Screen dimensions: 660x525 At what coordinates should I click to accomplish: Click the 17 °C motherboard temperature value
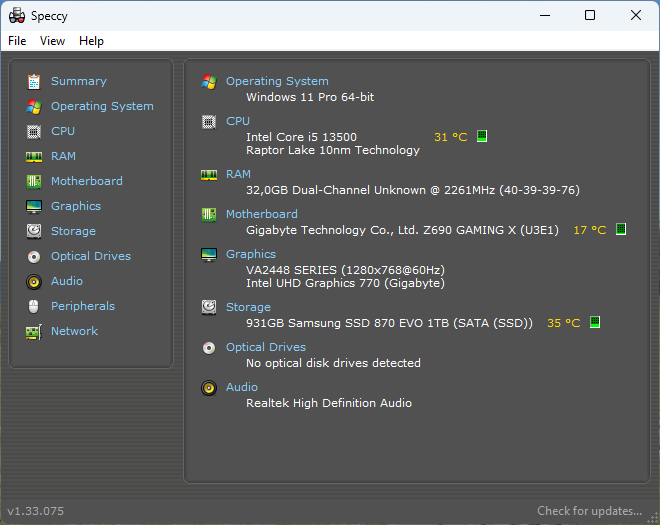tap(590, 230)
